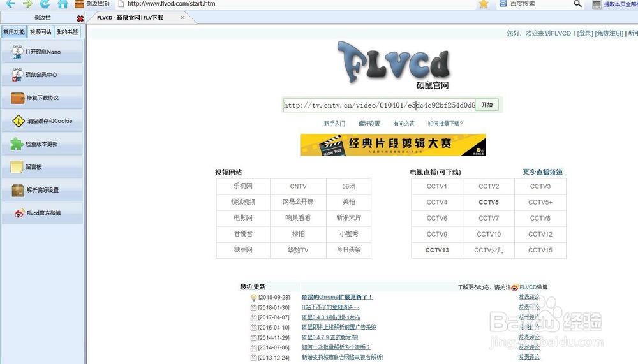Open 解析偏好设置 box icon item
Screen dimensions: 638x364
click(42, 190)
